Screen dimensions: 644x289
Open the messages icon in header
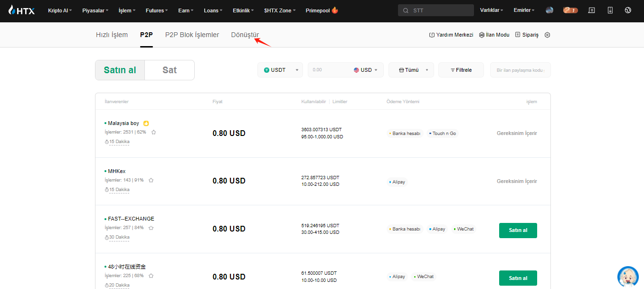click(x=591, y=10)
